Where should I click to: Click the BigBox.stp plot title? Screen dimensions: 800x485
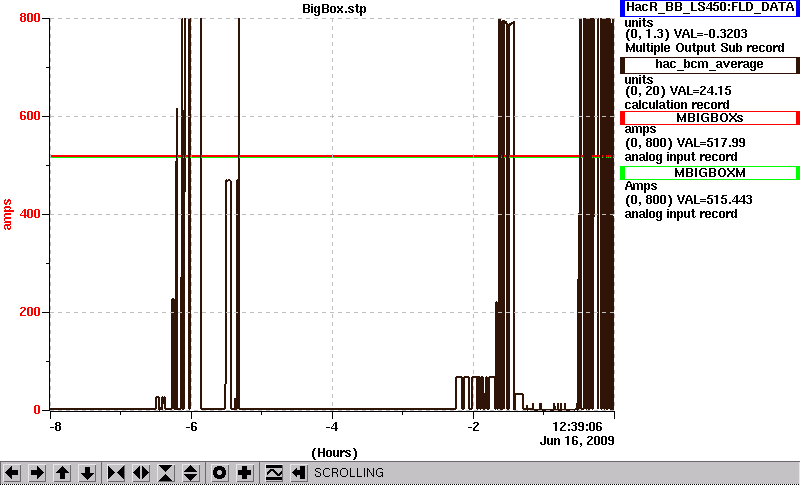click(x=334, y=9)
